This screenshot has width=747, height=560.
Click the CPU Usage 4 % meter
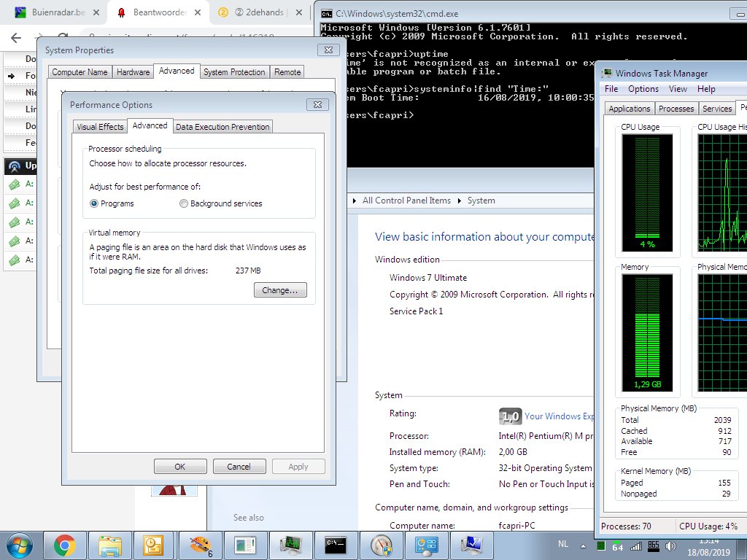647,192
